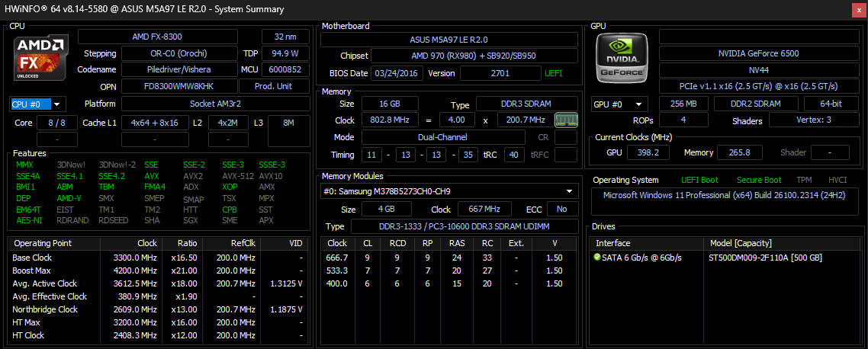Click the Dual-Channel mode field

pyautogui.click(x=443, y=137)
